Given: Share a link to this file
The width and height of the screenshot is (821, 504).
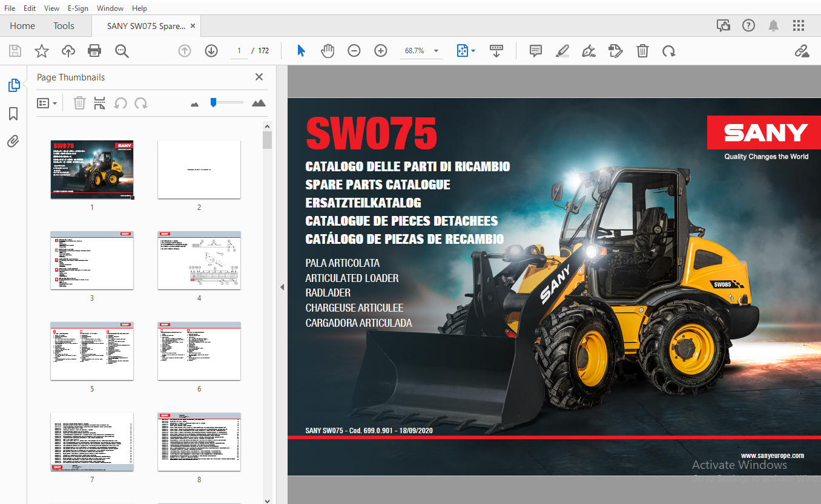Looking at the screenshot, I should [802, 51].
